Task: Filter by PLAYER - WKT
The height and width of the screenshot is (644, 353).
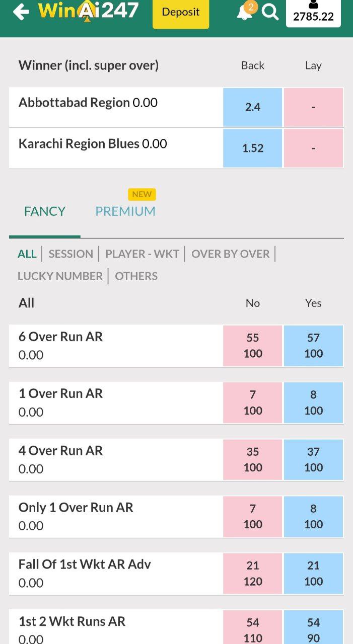Action: [x=142, y=254]
